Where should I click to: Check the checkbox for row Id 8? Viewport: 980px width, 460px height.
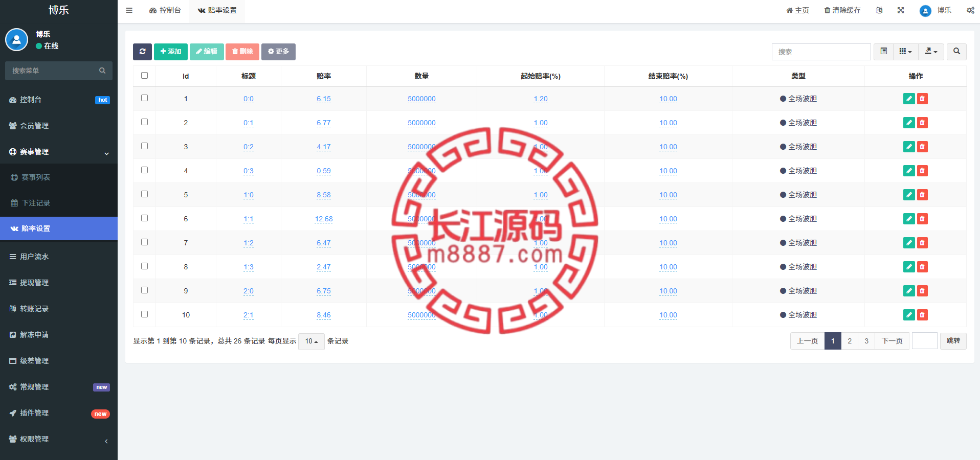click(144, 266)
